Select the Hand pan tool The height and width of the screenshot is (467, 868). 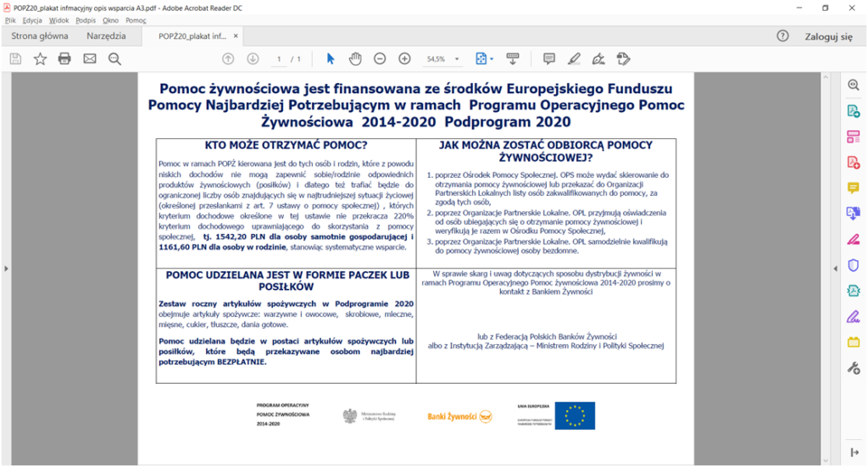pyautogui.click(x=356, y=58)
